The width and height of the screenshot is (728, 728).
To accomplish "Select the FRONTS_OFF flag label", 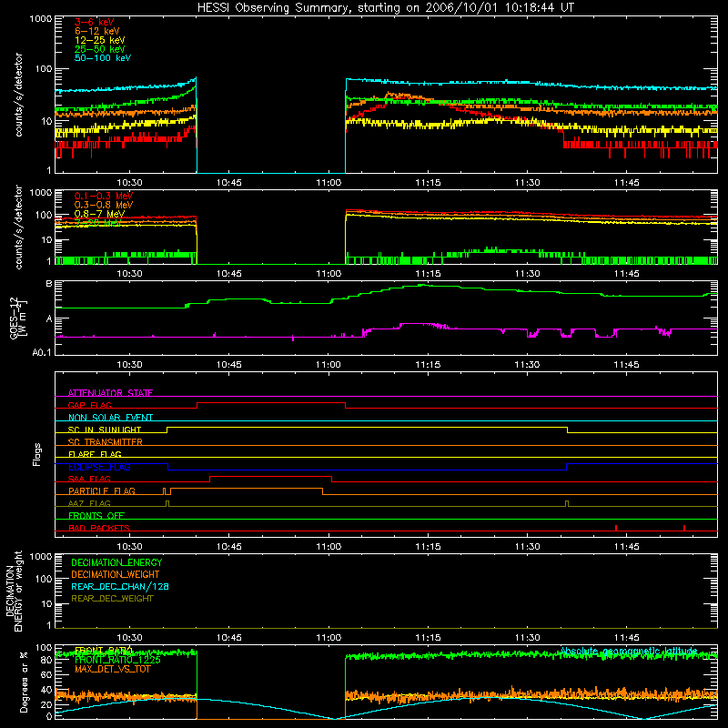I will (96, 515).
